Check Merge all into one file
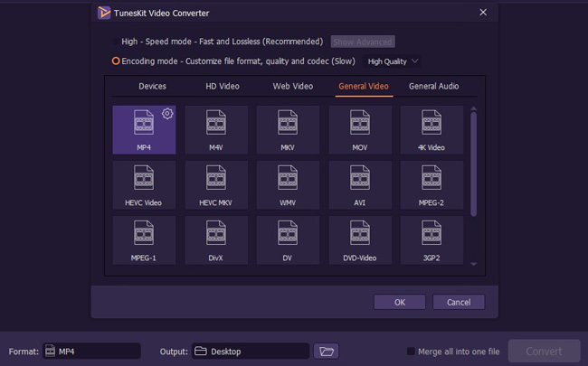 411,351
